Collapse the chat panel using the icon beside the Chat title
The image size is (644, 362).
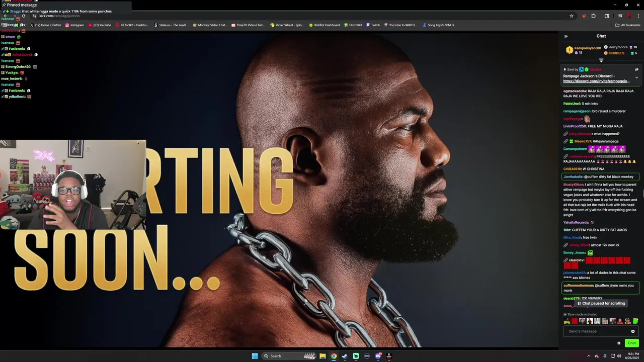[x=566, y=36]
